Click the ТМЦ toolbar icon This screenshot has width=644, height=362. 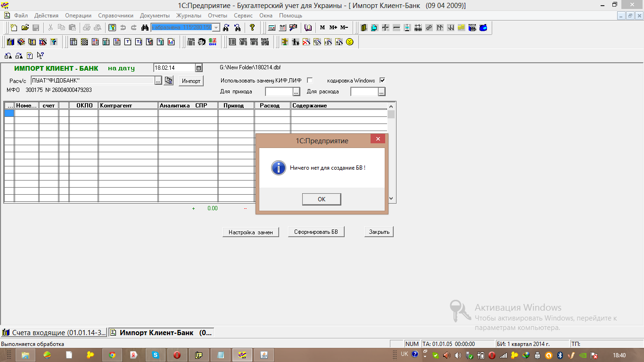pyautogui.click(x=191, y=42)
